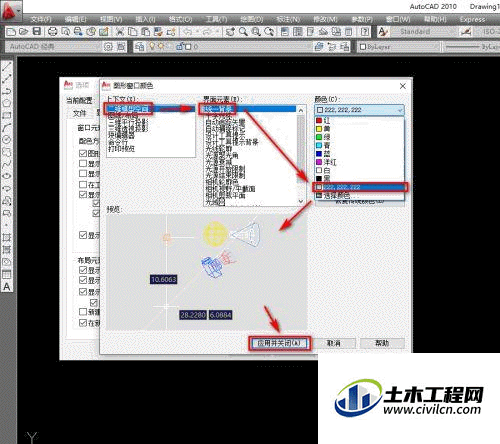This screenshot has height=444, width=500.
Task: Toggle bottom checked 在 checkbox in Options window
Action: [83, 323]
